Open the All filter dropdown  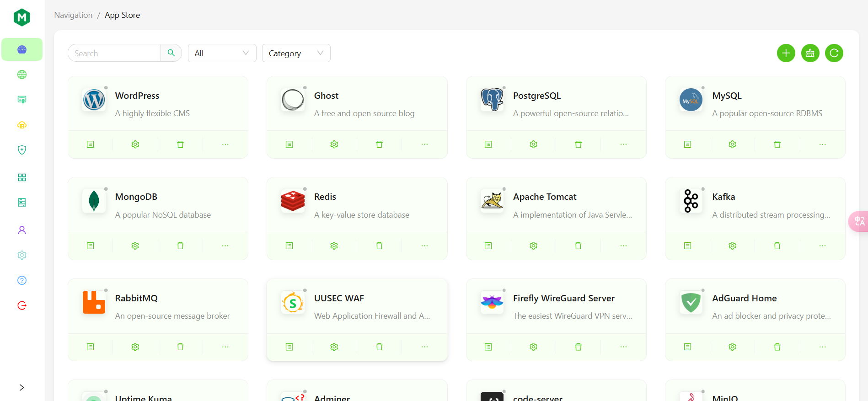222,53
